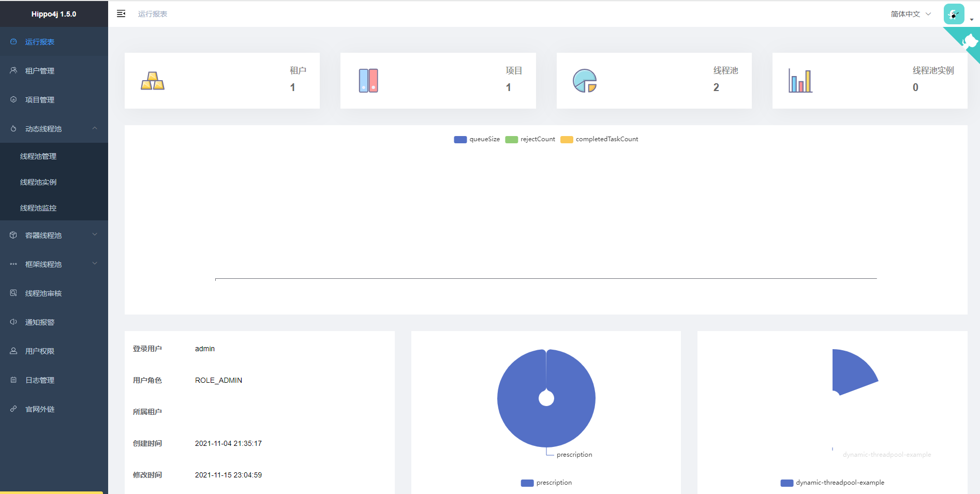Click the log icon beside 日志管理

[x=13, y=380]
